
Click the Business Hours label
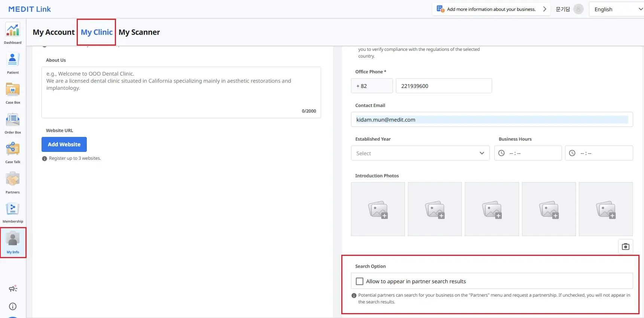(515, 139)
